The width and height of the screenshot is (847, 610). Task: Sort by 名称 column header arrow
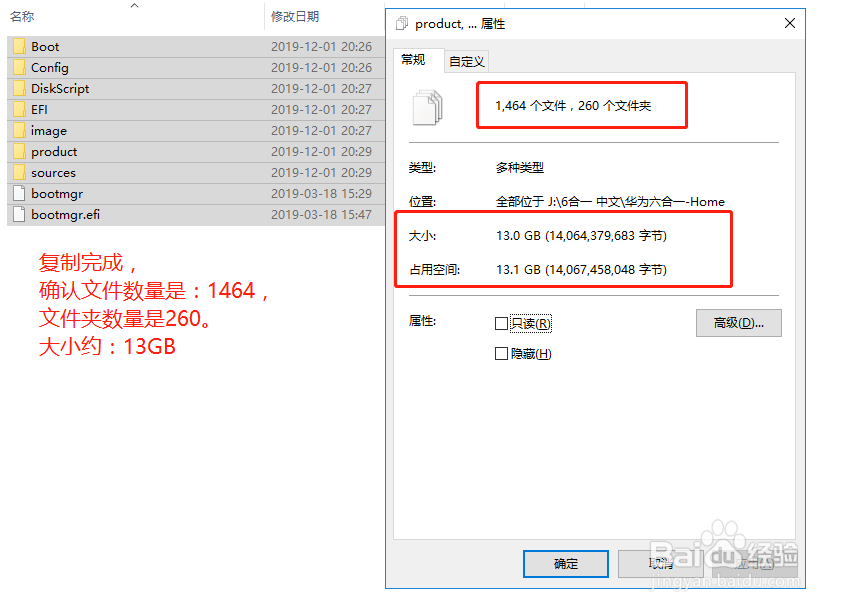[135, 5]
